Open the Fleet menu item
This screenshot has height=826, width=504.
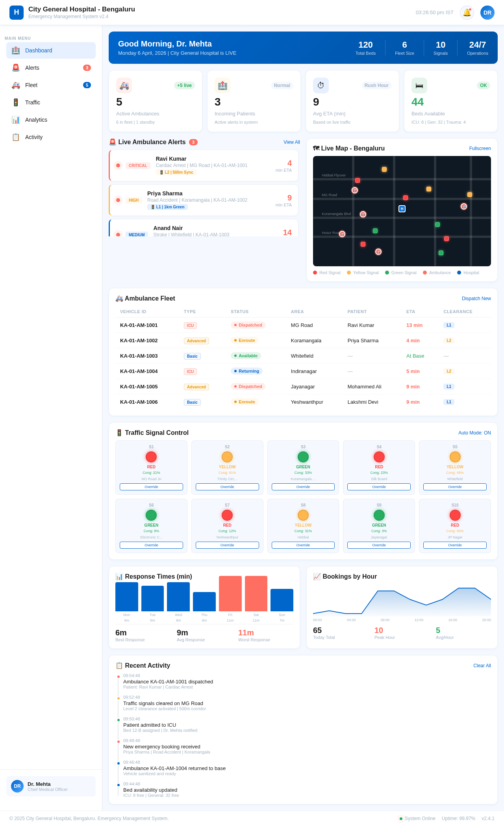pyautogui.click(x=51, y=85)
